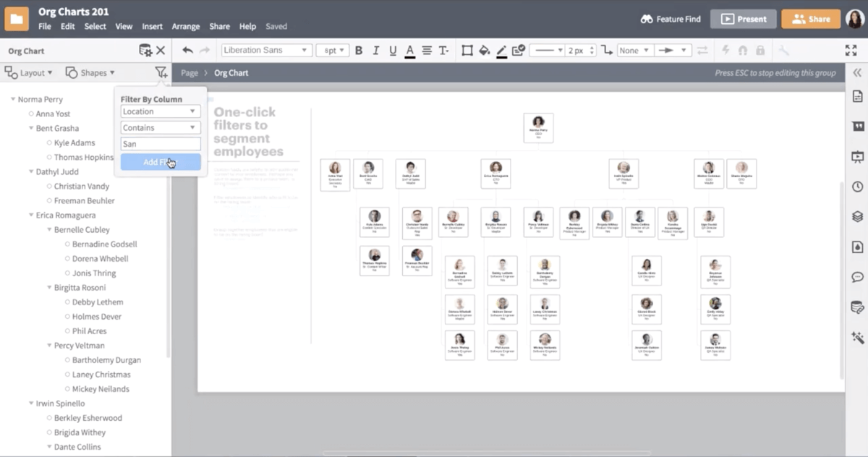Open the Arrange menu
Screen dimensions: 868x457
coord(186,27)
